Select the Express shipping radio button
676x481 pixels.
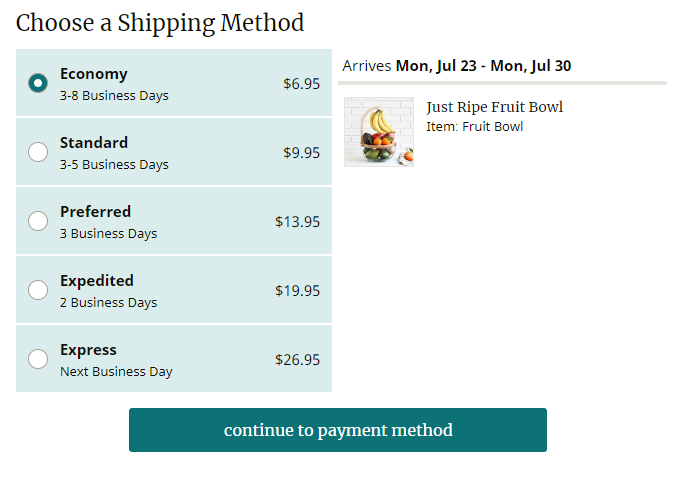[38, 359]
